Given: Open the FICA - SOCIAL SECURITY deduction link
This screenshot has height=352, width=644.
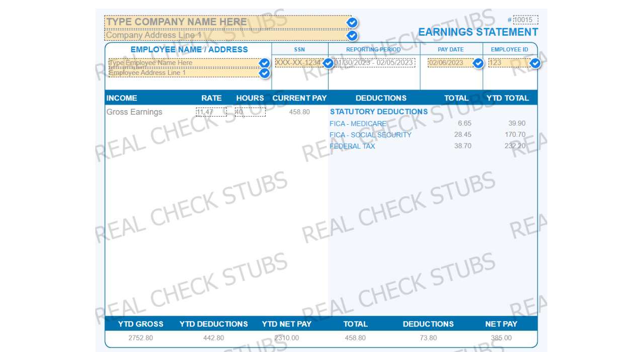Looking at the screenshot, I should 370,135.
